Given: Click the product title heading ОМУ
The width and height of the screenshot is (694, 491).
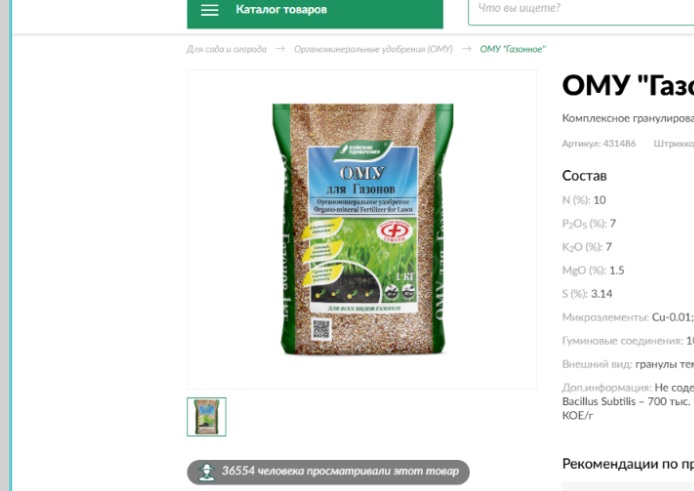Looking at the screenshot, I should coord(628,85).
